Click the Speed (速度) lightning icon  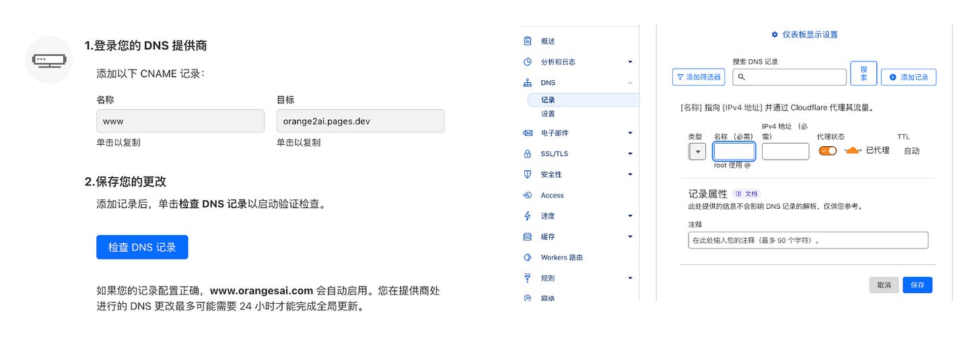coord(528,216)
